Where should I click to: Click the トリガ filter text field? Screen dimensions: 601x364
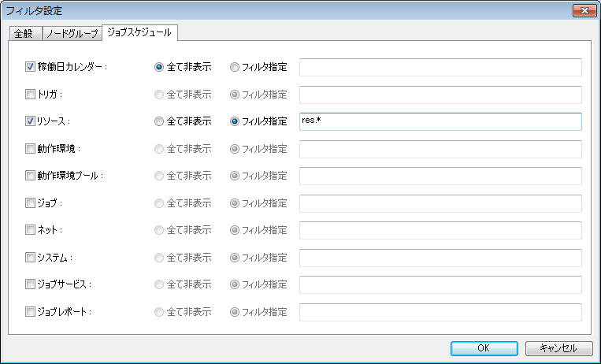click(440, 95)
